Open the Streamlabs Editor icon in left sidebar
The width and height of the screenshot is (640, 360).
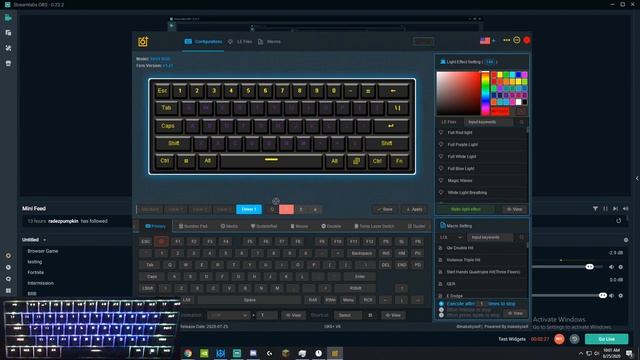pyautogui.click(x=8, y=18)
